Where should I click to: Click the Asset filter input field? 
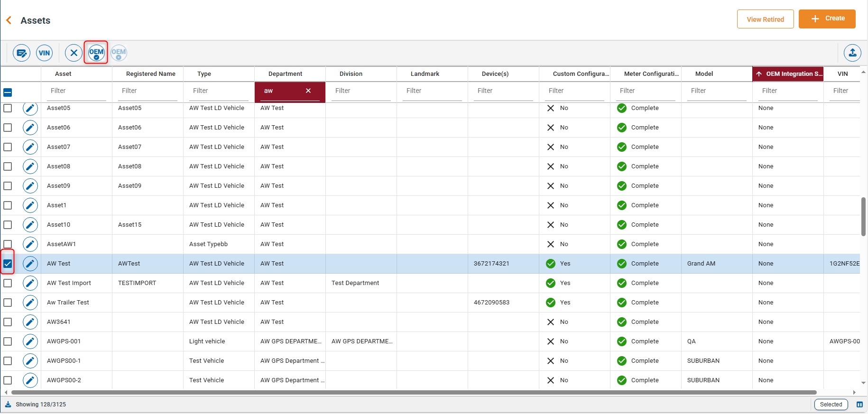(76, 91)
